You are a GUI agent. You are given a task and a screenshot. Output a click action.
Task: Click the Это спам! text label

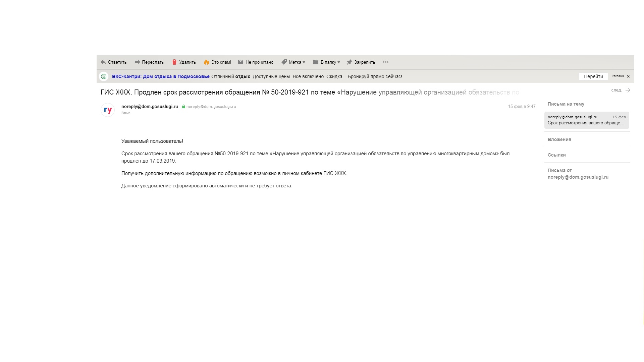(x=221, y=62)
